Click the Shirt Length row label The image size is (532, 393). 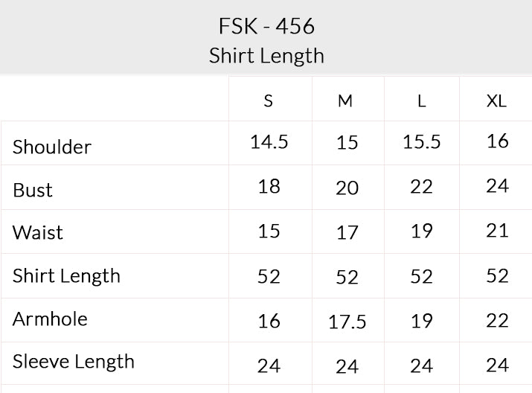coord(66,276)
